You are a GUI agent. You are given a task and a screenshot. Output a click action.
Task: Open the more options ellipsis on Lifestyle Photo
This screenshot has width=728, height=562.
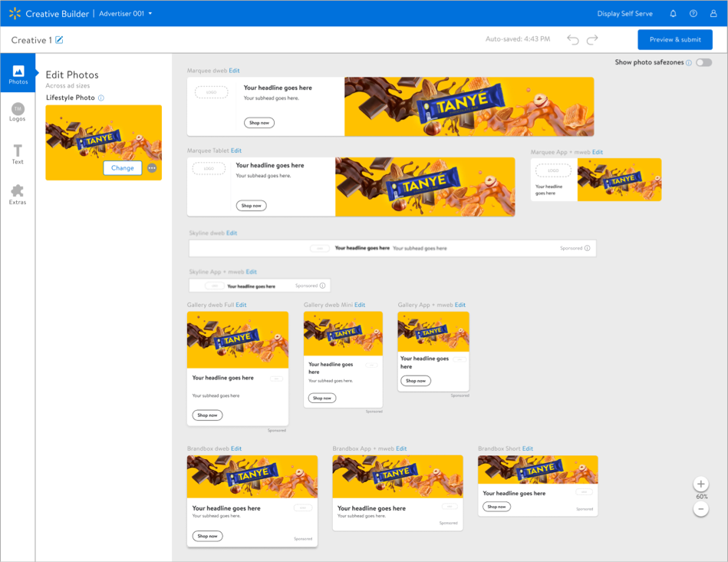click(152, 168)
